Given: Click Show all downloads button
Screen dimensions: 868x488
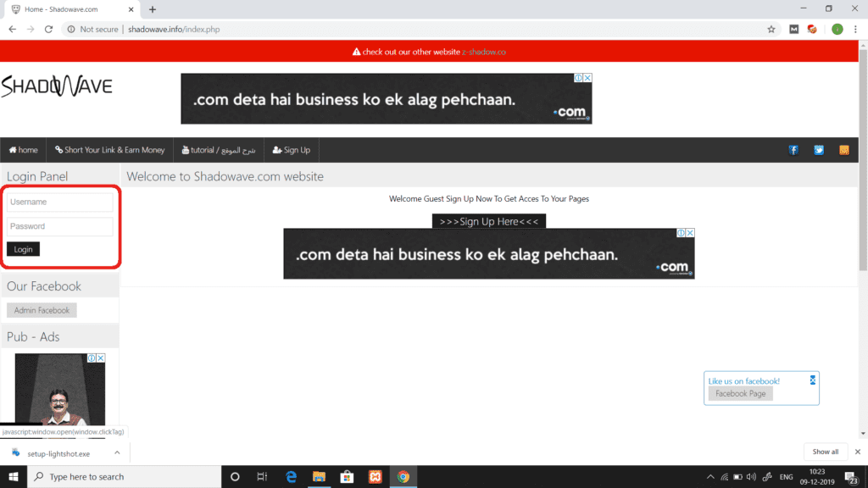Looking at the screenshot, I should click(826, 452).
